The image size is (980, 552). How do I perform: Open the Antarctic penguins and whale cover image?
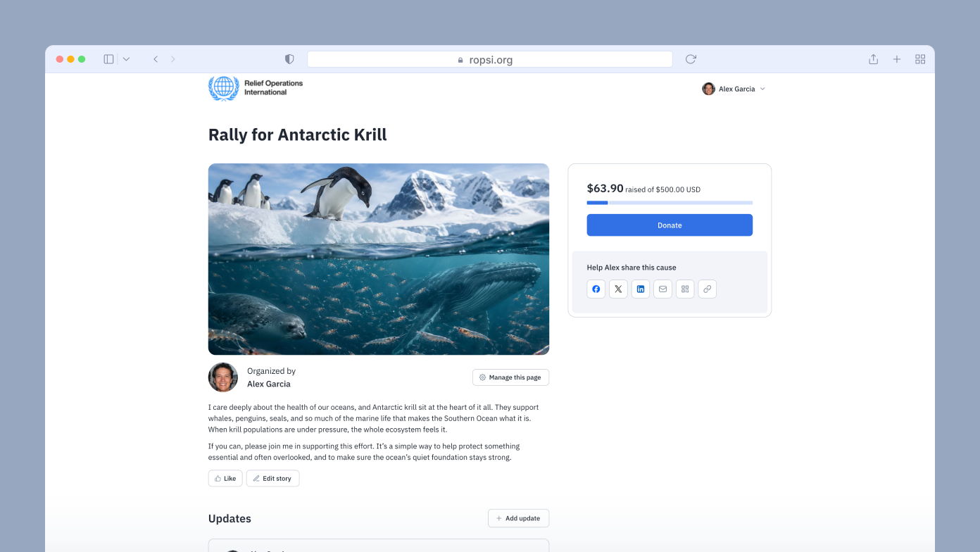pyautogui.click(x=379, y=259)
